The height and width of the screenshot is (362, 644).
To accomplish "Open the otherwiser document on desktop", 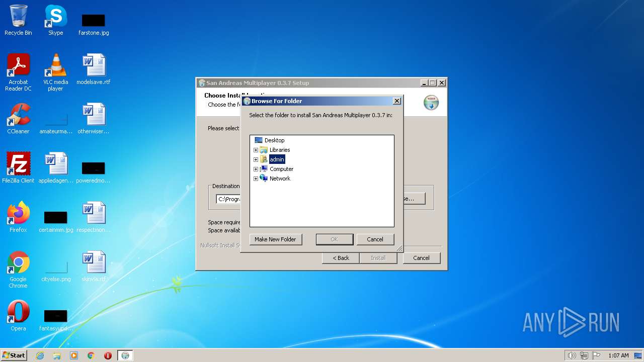I will coord(94,119).
